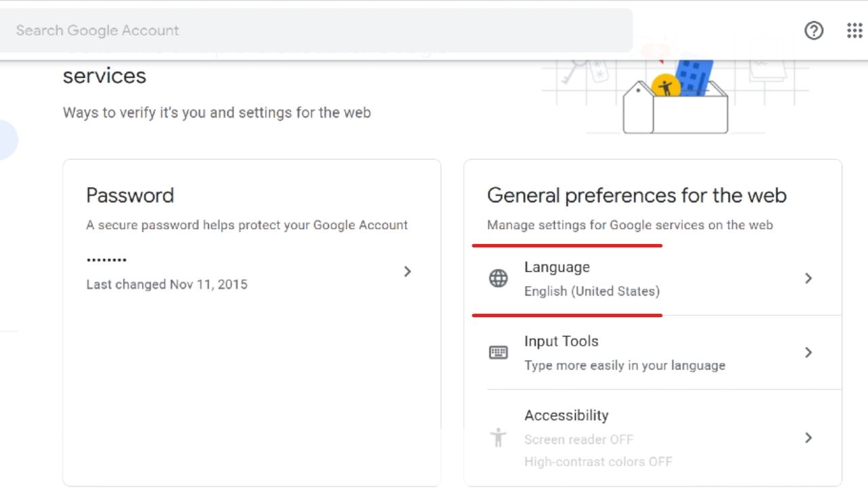This screenshot has height=488, width=868.
Task: Expand the Password row chevron arrow
Action: (407, 272)
